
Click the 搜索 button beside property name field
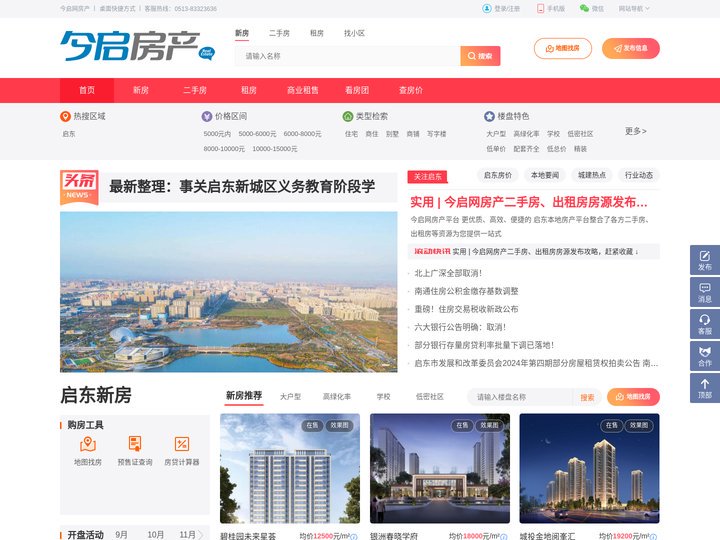click(x=587, y=397)
